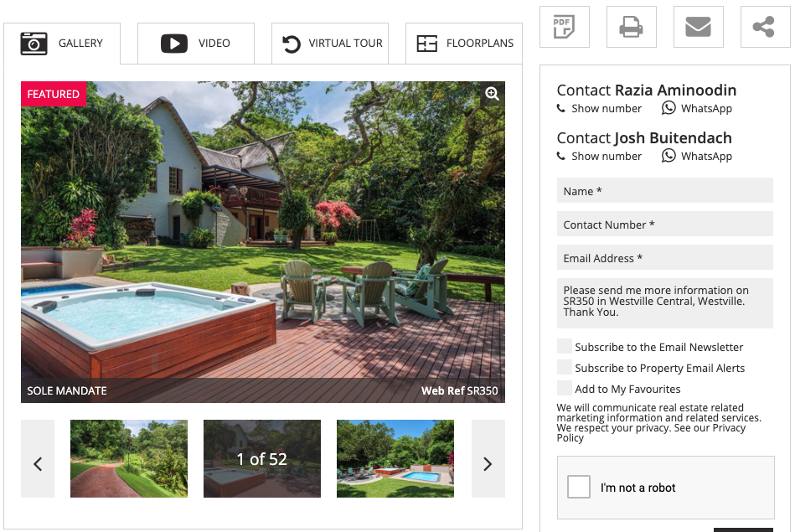Edit the enquiry message text box
The image size is (795, 532).
664,302
